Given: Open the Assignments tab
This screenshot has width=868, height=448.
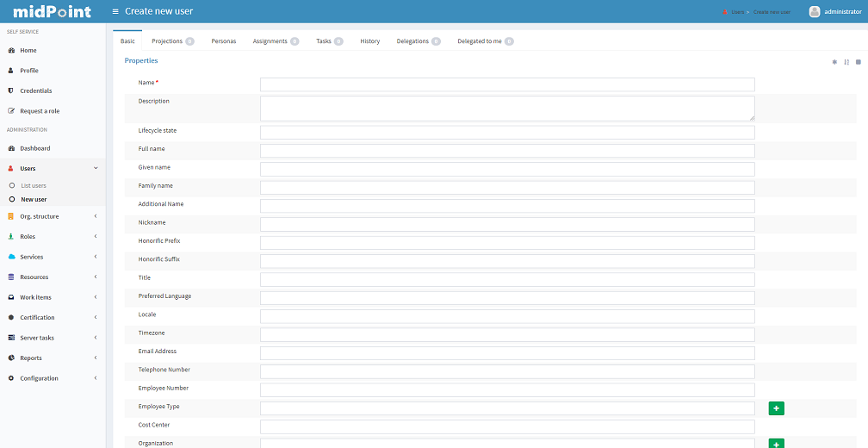Looking at the screenshot, I should click(x=276, y=41).
